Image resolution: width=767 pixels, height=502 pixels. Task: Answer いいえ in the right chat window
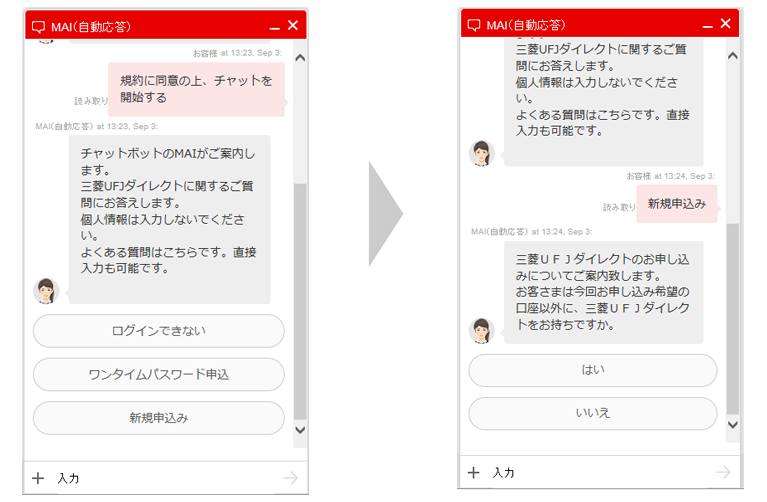pos(593,413)
